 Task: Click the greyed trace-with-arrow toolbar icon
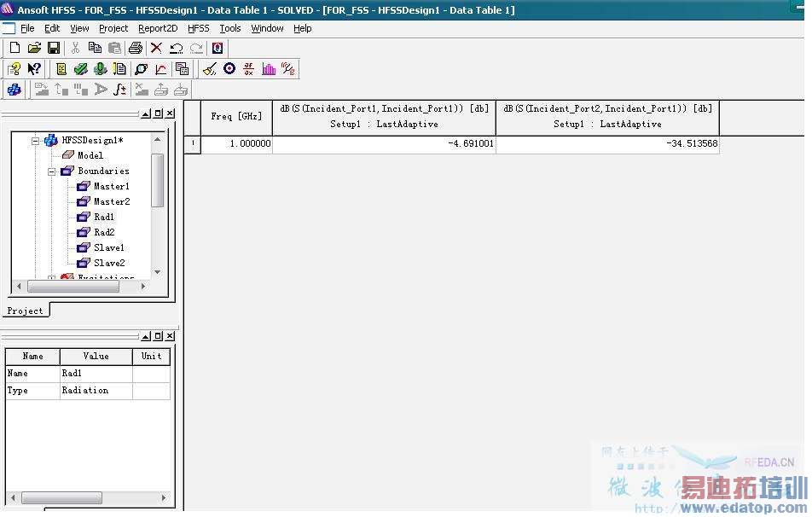click(101, 90)
